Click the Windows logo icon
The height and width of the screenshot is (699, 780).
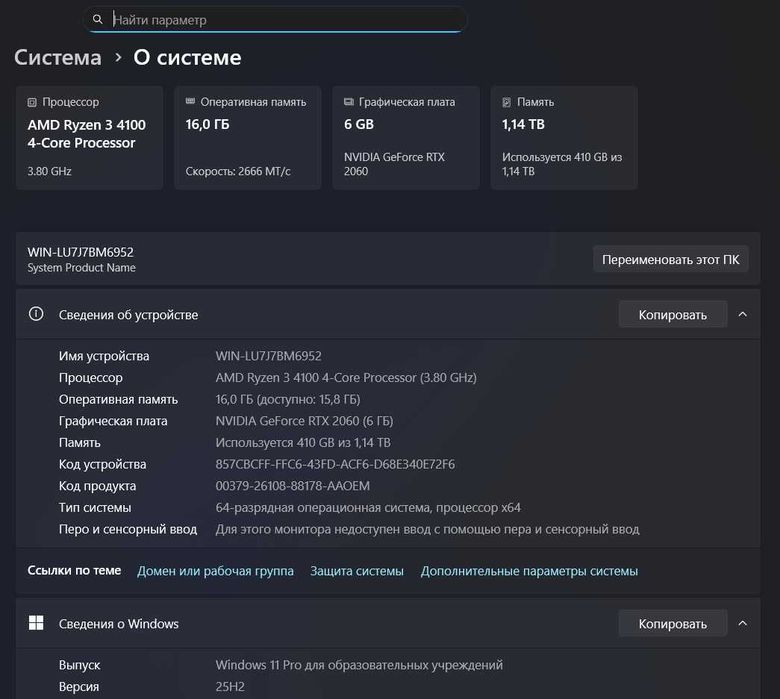(x=36, y=623)
